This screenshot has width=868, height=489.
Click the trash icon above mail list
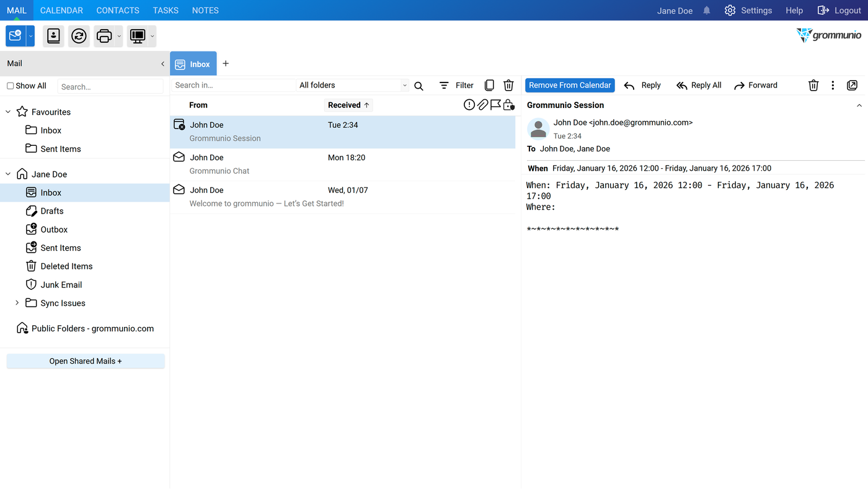(x=508, y=86)
